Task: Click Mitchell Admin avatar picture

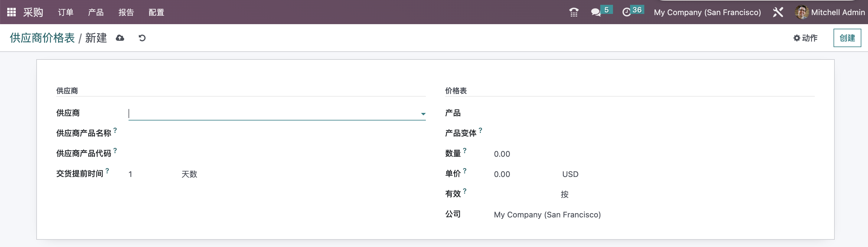Action: point(802,12)
